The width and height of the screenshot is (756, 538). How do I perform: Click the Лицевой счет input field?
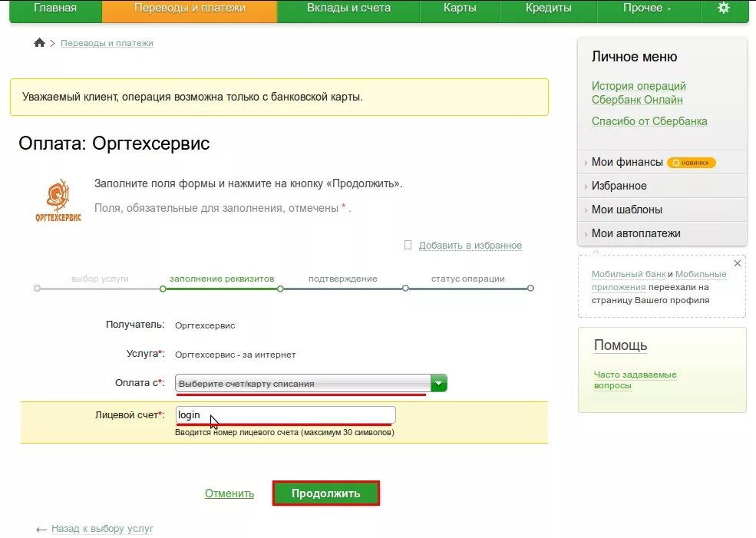tap(286, 414)
